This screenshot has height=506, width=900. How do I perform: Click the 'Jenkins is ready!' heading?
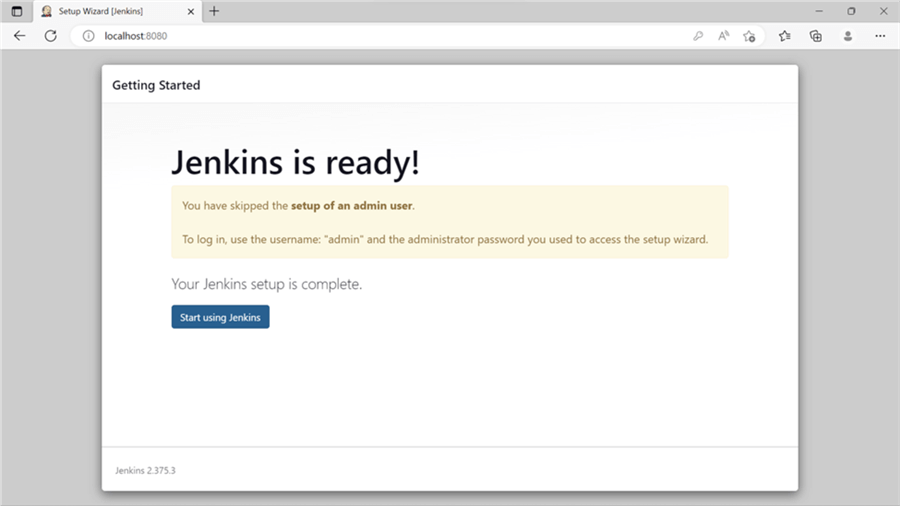(x=296, y=162)
